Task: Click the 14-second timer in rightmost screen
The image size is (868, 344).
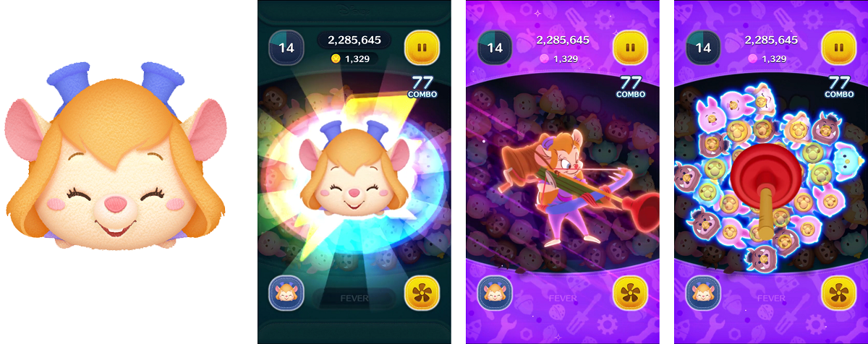Action: (702, 48)
